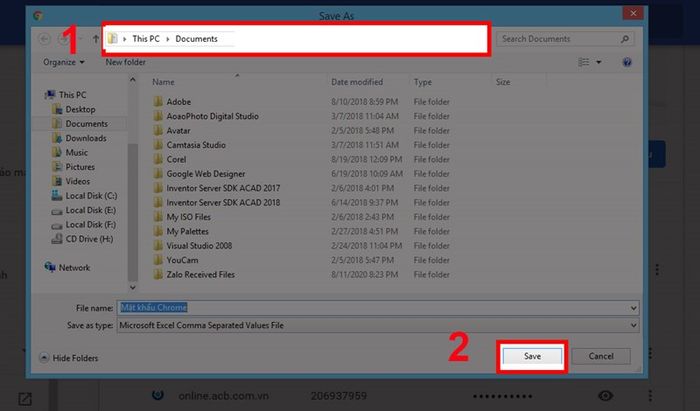This screenshot has width=700, height=411.
Task: Open the File name history dropdown arrow
Action: 633,308
